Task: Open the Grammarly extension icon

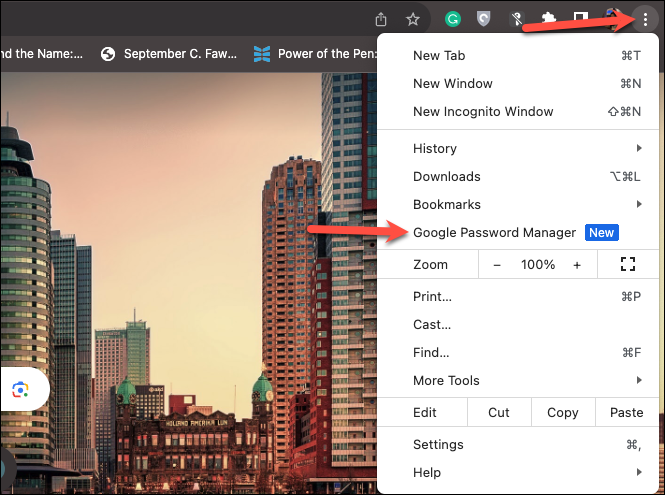Action: (x=453, y=19)
